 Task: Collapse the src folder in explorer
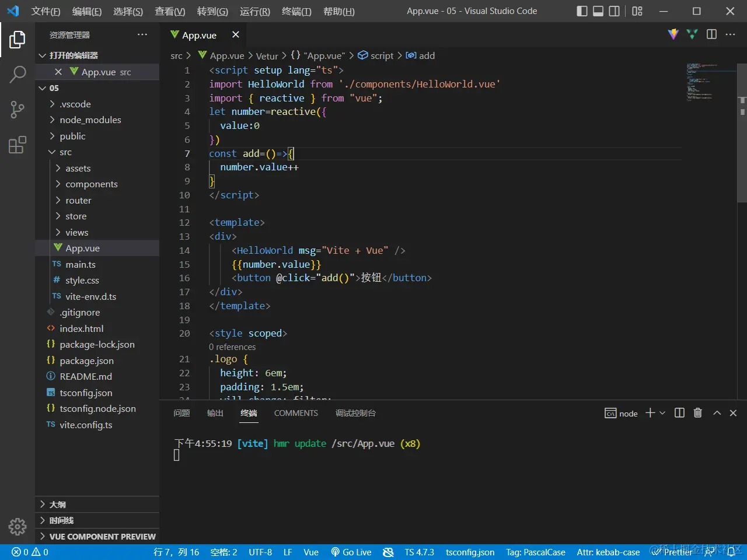pyautogui.click(x=65, y=152)
